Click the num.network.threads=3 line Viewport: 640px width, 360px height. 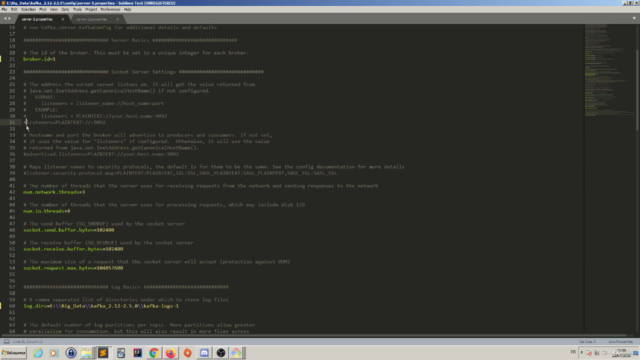54,192
